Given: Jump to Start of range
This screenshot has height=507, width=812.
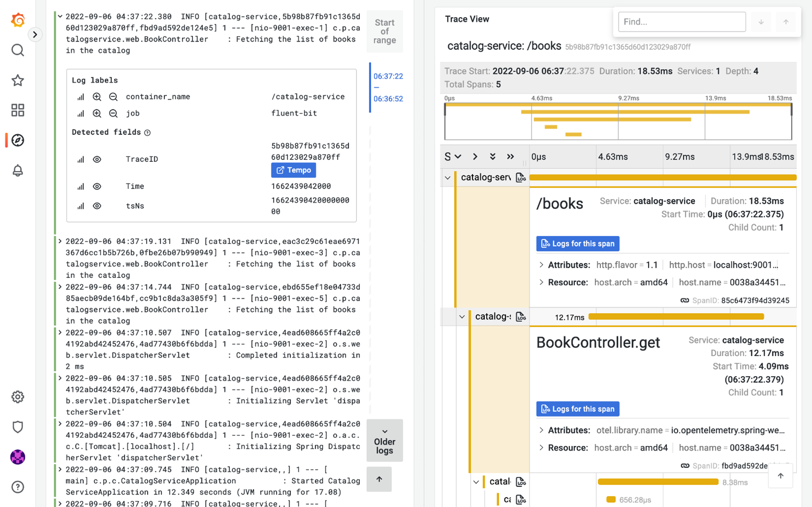Looking at the screenshot, I should (385, 31).
